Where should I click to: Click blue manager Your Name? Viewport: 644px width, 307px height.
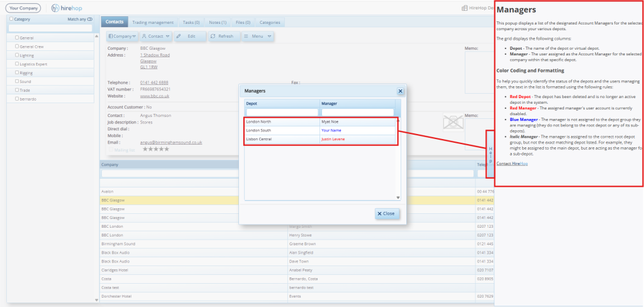(x=331, y=130)
